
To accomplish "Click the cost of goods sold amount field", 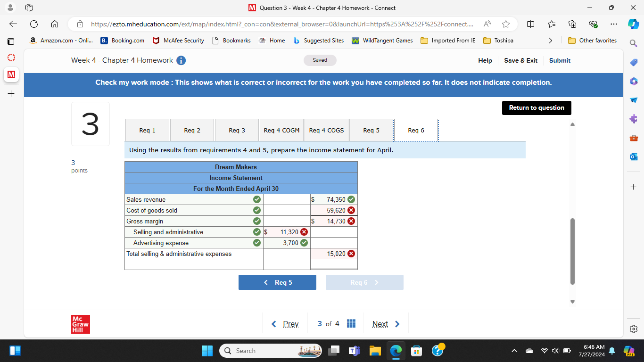I will click(334, 210).
